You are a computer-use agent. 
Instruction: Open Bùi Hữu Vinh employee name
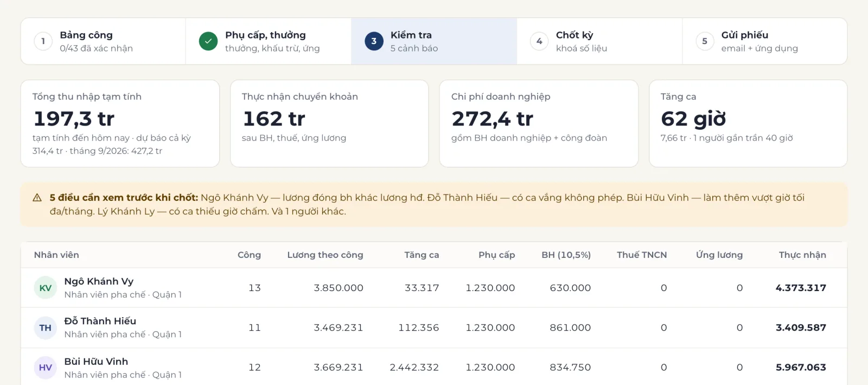pos(96,362)
